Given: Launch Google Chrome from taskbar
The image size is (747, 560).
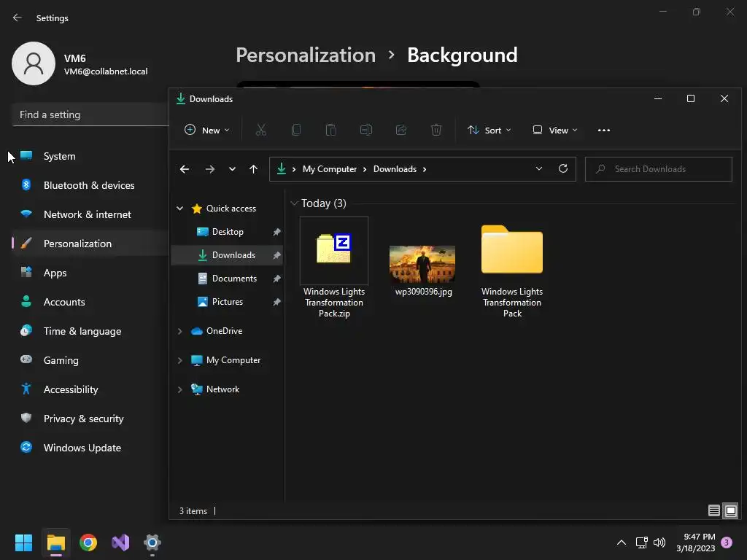Looking at the screenshot, I should [x=88, y=542].
